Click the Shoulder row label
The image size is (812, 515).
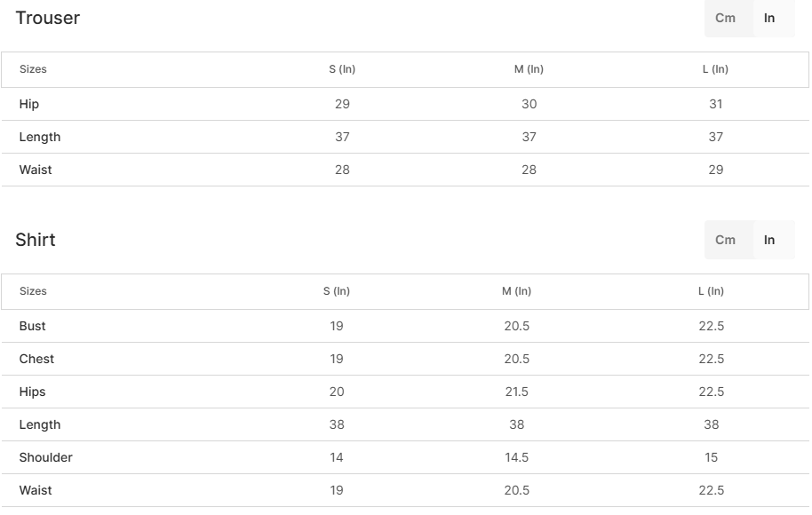click(45, 457)
